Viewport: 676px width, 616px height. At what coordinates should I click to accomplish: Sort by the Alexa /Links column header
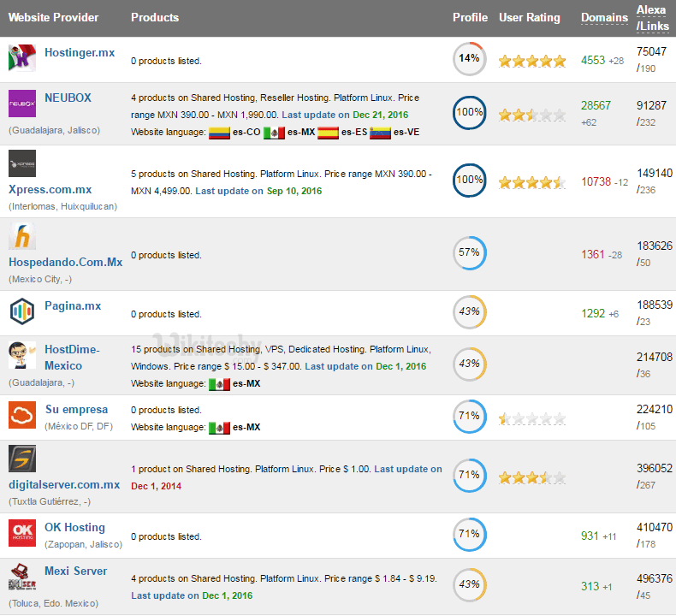pos(654,17)
